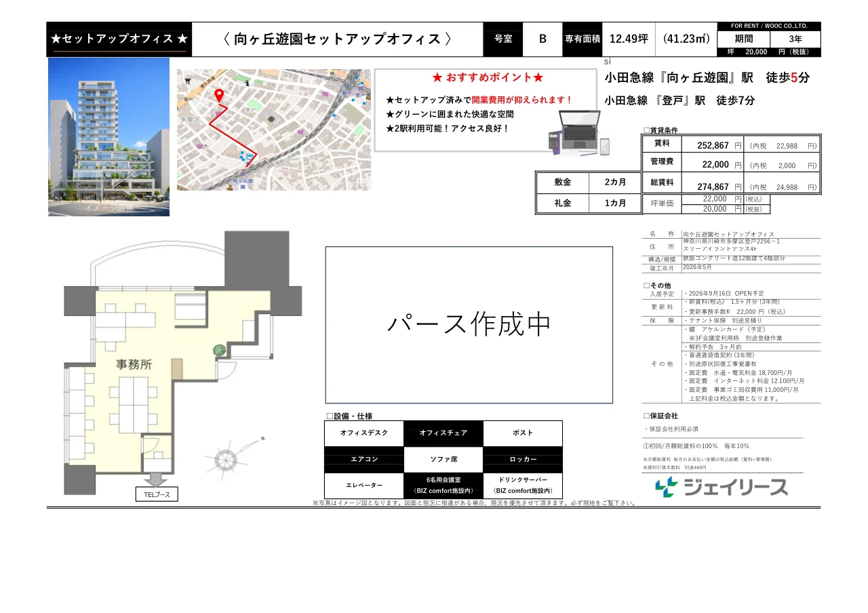Click the 水道・電気料金 18,700円/月 line
The width and height of the screenshot is (868, 613).
(738, 372)
